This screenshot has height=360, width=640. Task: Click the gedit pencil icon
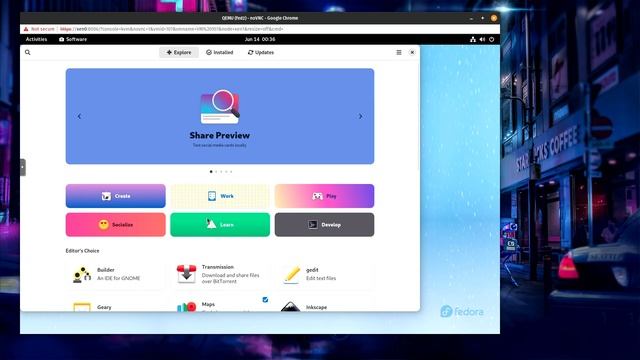[x=291, y=274]
